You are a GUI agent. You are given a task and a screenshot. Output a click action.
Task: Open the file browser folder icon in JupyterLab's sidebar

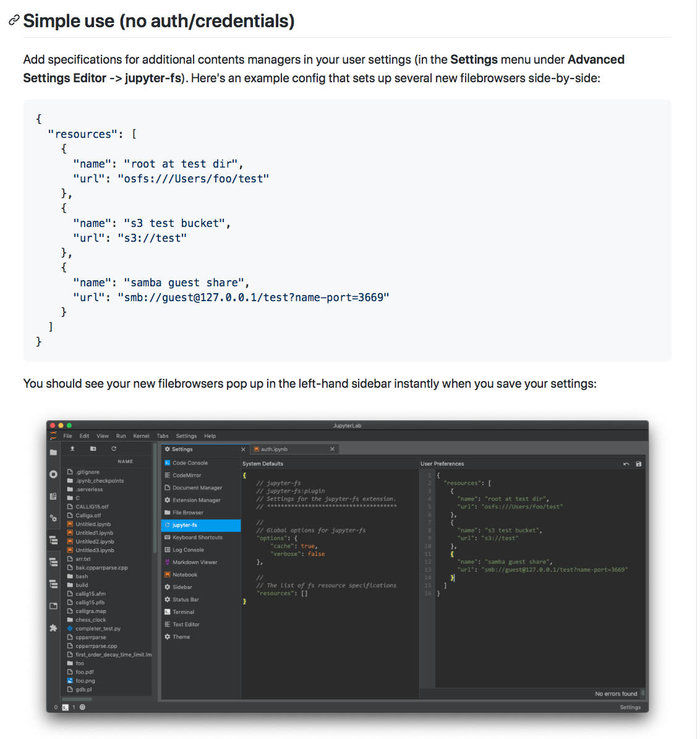pyautogui.click(x=53, y=453)
